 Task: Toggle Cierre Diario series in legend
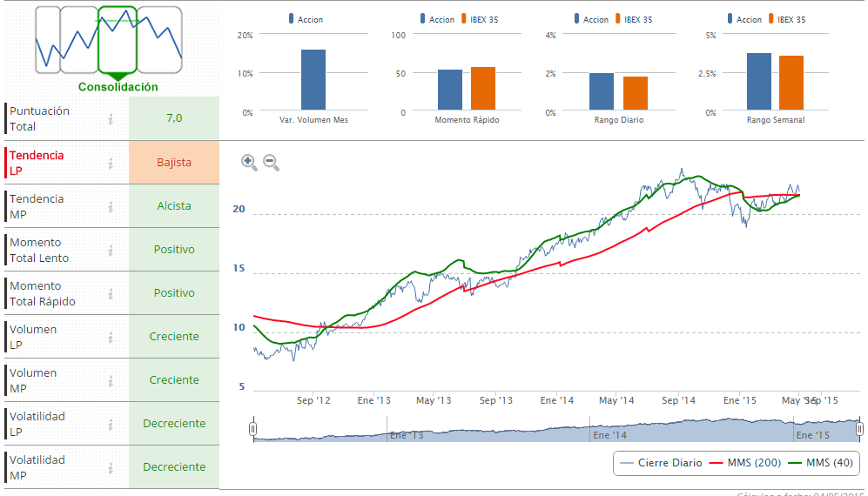(661, 463)
